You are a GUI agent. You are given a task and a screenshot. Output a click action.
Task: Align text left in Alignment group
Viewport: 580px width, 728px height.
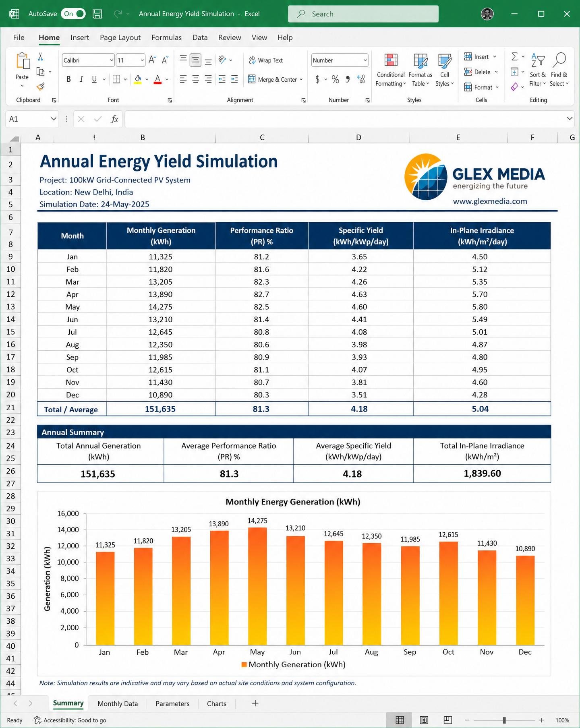[183, 79]
